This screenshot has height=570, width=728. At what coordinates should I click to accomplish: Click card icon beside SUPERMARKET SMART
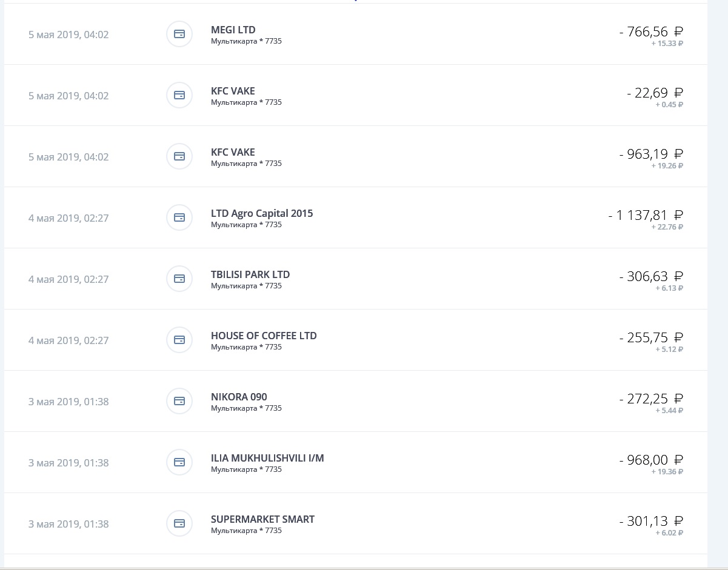click(179, 523)
